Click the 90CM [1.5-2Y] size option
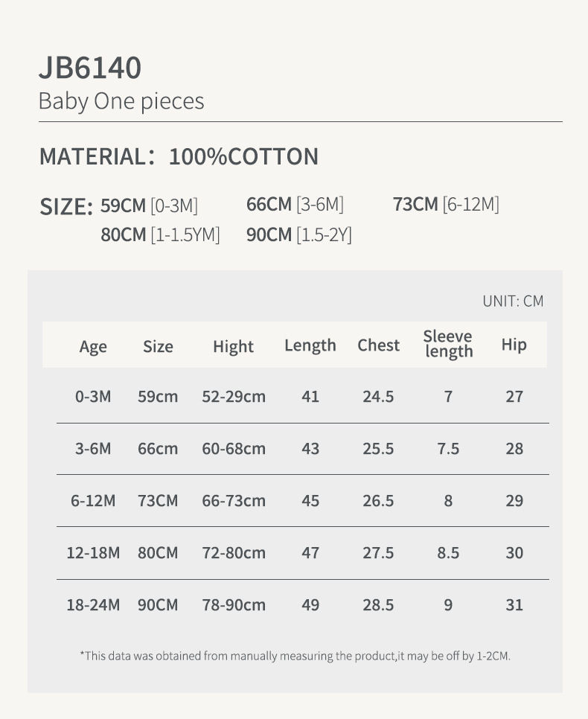 tap(299, 234)
